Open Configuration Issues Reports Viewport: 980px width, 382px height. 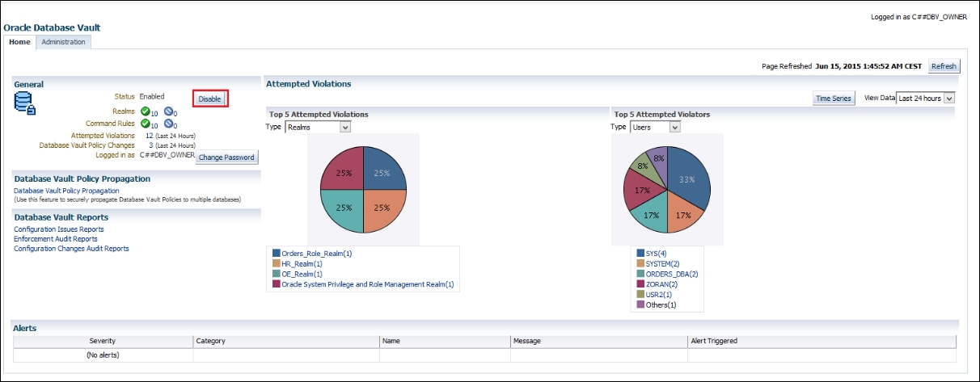(x=59, y=229)
